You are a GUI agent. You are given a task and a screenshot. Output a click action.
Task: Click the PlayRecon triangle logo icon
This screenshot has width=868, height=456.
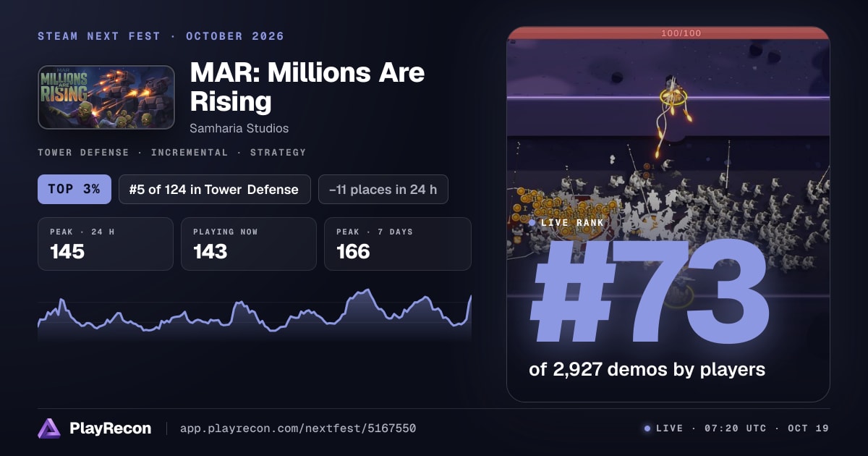(49, 428)
